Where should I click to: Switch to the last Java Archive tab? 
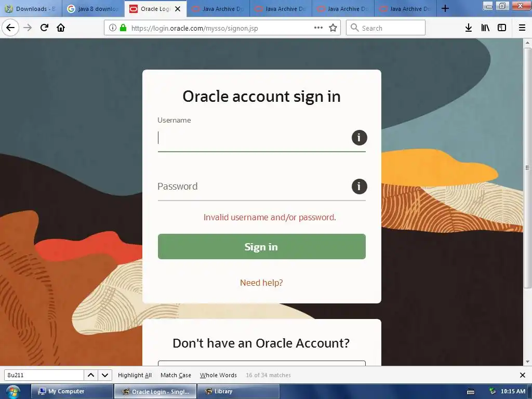coord(405,8)
